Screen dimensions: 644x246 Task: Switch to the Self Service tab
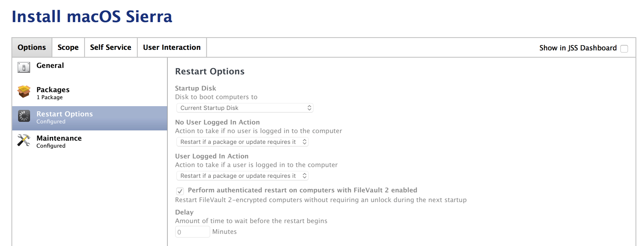pyautogui.click(x=111, y=47)
